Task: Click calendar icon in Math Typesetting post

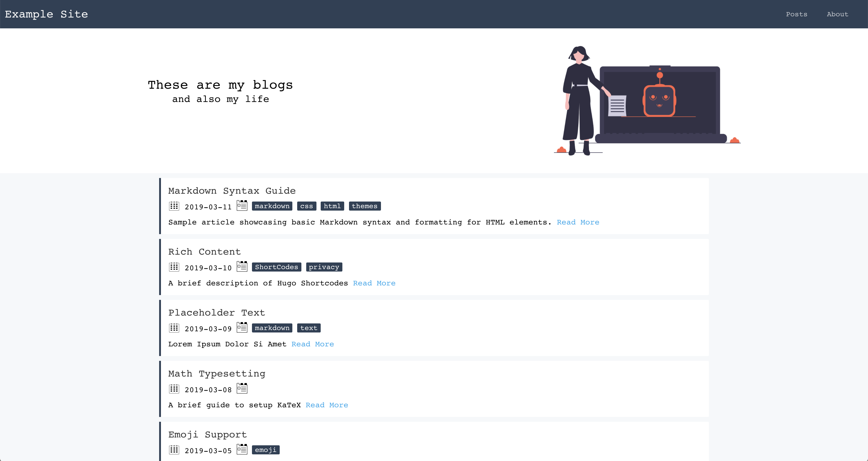Action: pyautogui.click(x=174, y=389)
